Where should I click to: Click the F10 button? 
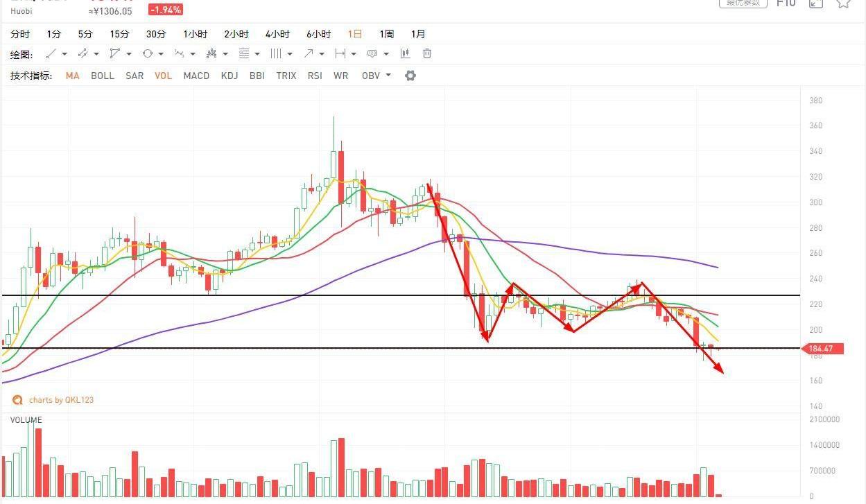coord(786,3)
